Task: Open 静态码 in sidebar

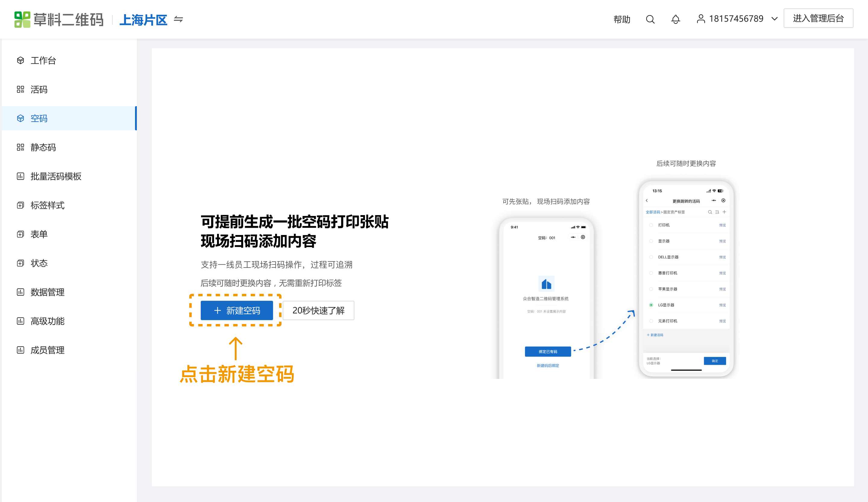Action: 43,147
